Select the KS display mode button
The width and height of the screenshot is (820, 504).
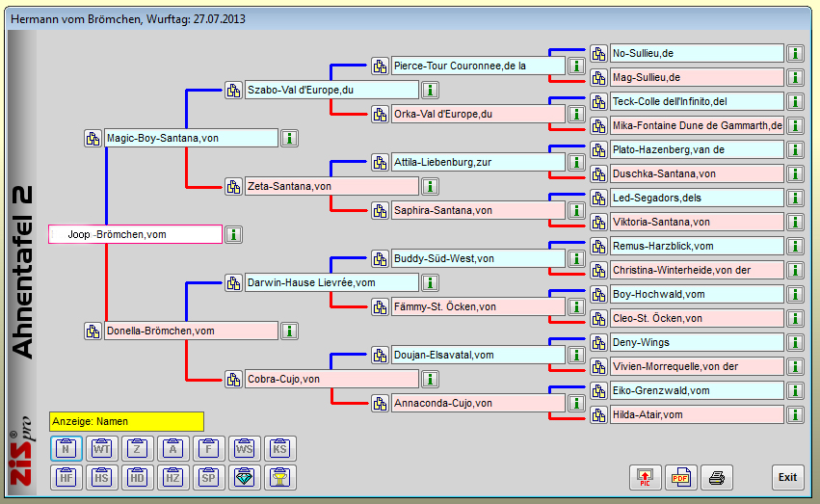tap(280, 448)
